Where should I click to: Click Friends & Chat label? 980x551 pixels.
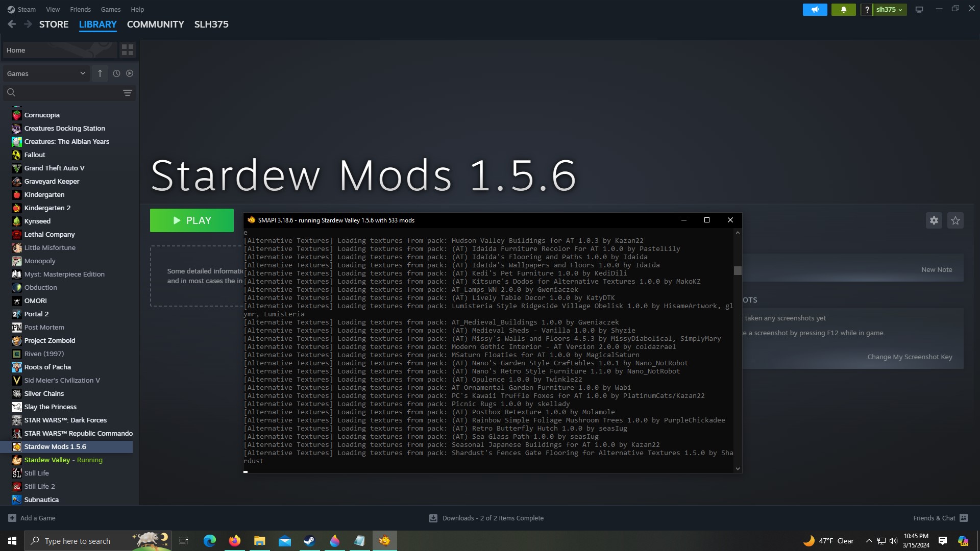click(x=934, y=518)
